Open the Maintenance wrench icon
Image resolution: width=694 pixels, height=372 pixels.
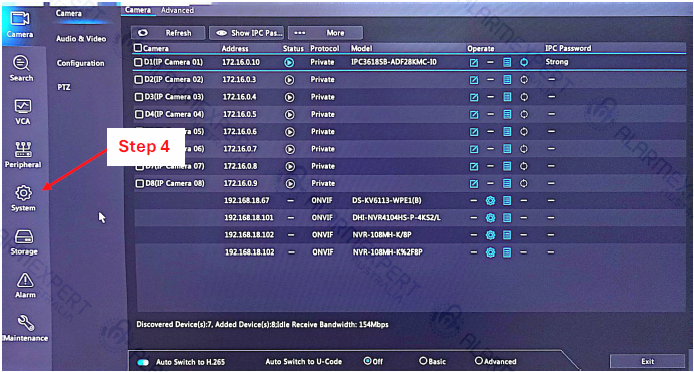[x=26, y=323]
